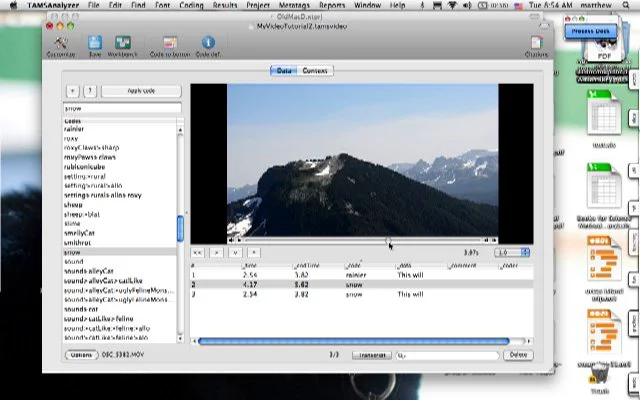Screen dimensions: 640x400
Task: Click the search field next to Transcribe
Action: coord(447,356)
